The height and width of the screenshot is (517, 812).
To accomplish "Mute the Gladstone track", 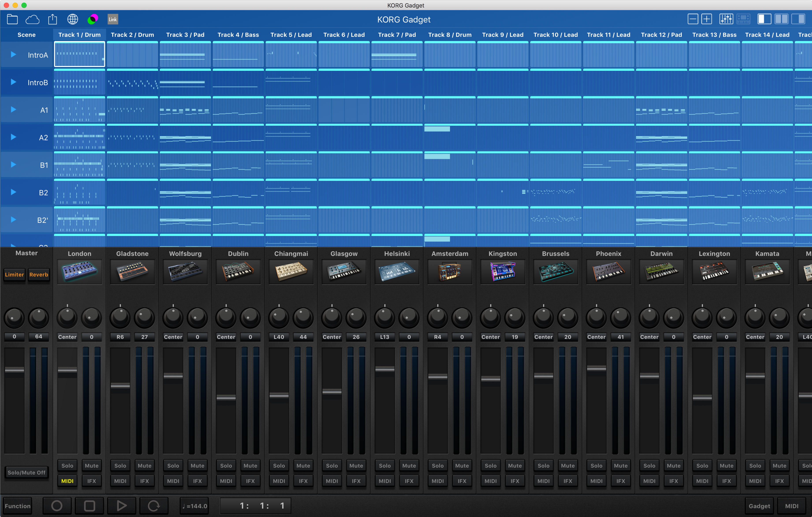I will pyautogui.click(x=145, y=465).
